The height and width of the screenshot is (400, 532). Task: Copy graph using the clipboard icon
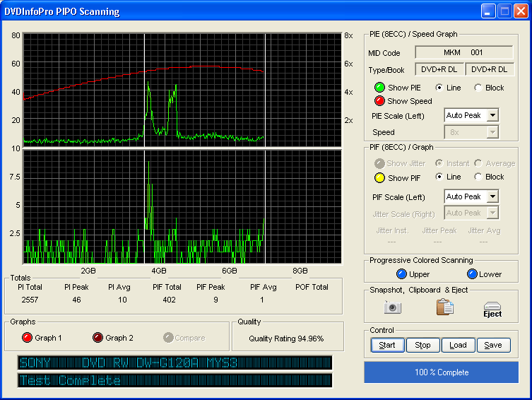tap(444, 307)
